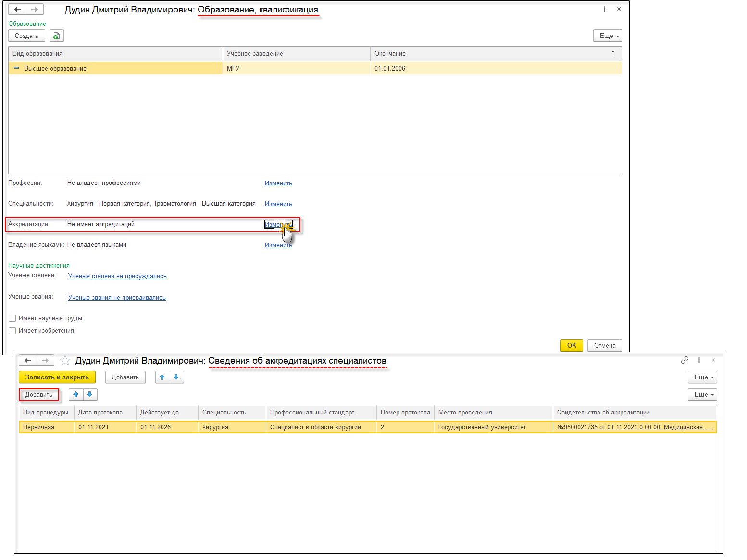The image size is (747, 560).
Task: Sort by Окончание column arrow
Action: 613,53
